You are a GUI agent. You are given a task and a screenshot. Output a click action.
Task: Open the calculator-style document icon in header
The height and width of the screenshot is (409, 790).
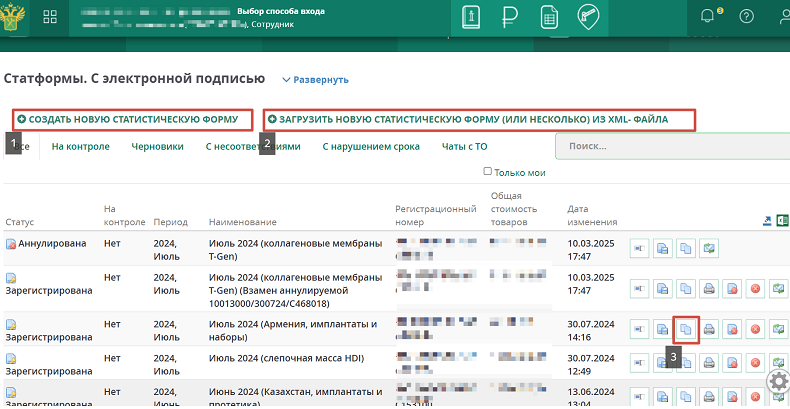[x=549, y=18]
